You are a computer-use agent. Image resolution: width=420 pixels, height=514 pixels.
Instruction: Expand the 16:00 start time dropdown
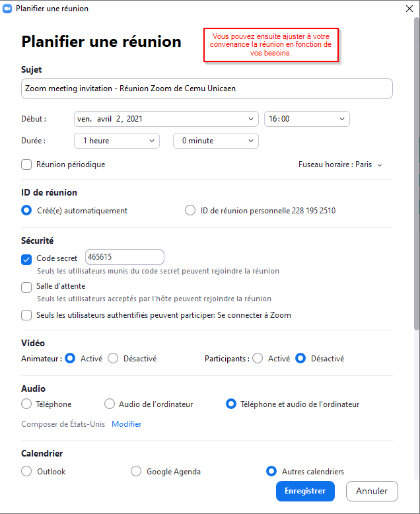coord(306,119)
